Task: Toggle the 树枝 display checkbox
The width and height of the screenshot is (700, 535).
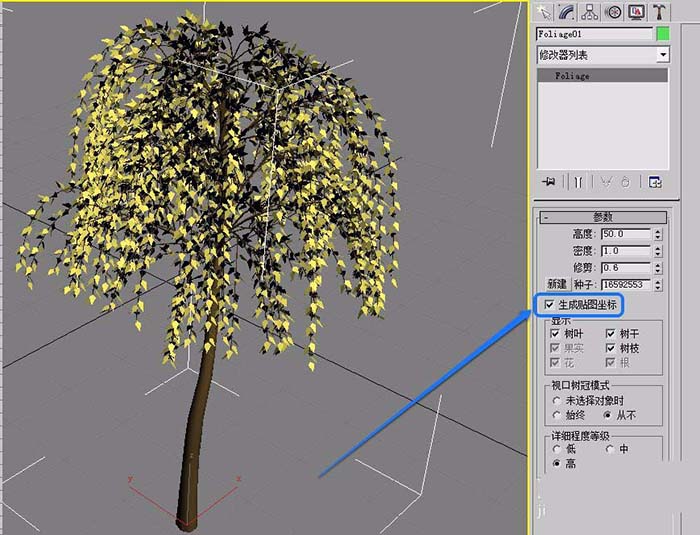Action: (x=611, y=348)
